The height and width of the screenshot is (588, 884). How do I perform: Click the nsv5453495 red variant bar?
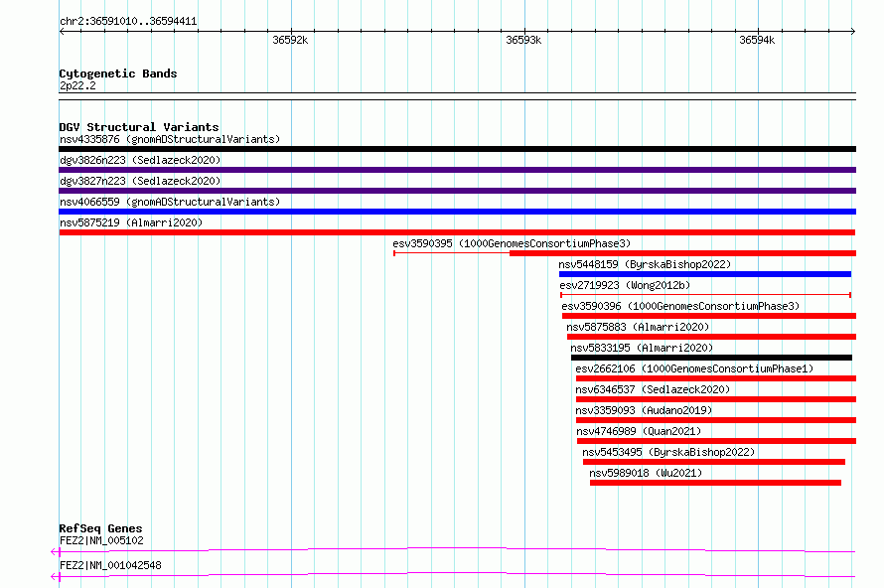[714, 462]
